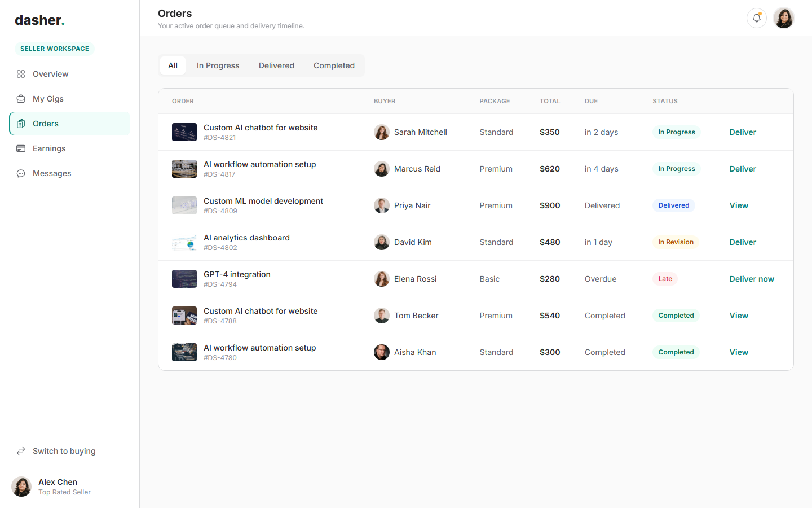Image resolution: width=812 pixels, height=508 pixels.
Task: Click the $620 total
Action: point(550,169)
